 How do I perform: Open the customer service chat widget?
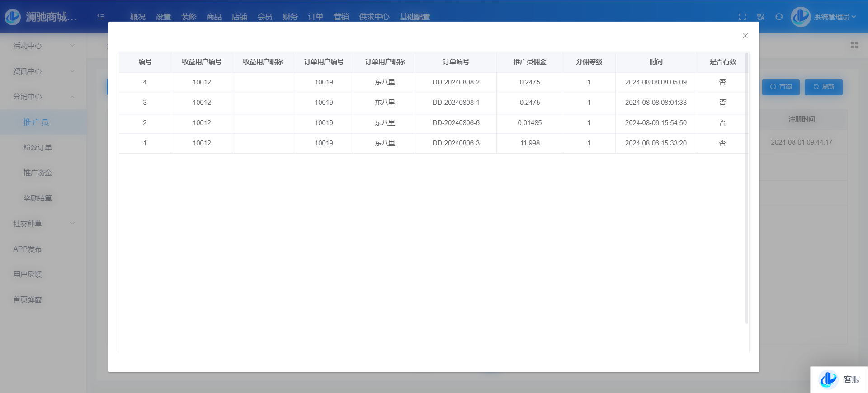(x=839, y=379)
